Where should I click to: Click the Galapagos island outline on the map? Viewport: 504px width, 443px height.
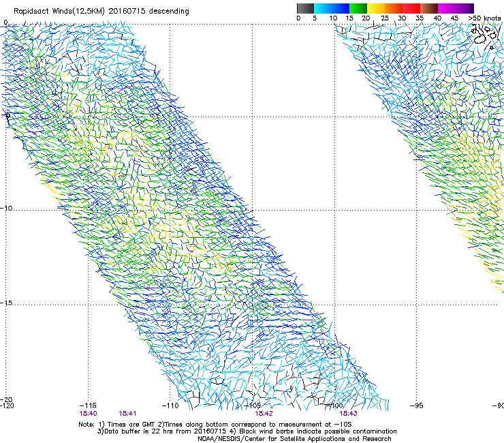coord(481,38)
